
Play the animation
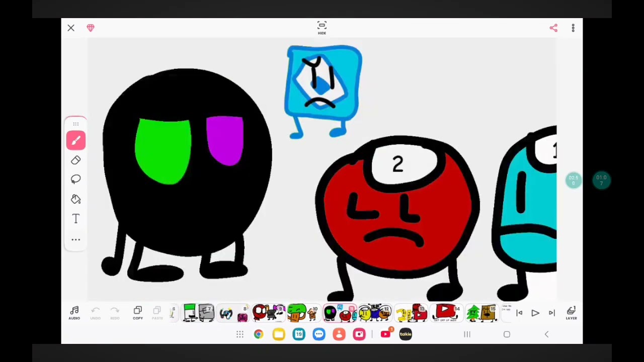[535, 313]
